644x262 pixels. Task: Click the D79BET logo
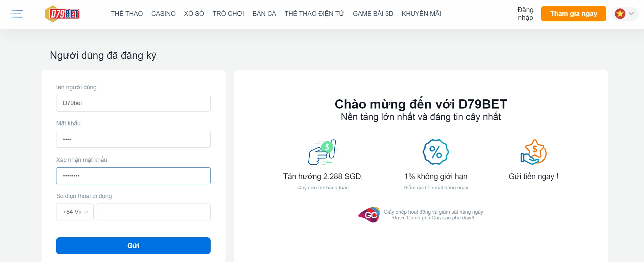tap(62, 14)
